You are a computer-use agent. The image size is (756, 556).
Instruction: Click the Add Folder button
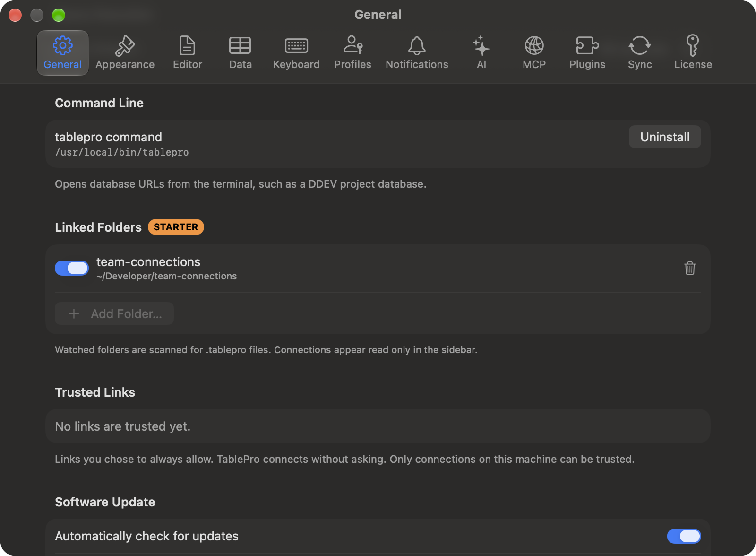[x=114, y=313]
